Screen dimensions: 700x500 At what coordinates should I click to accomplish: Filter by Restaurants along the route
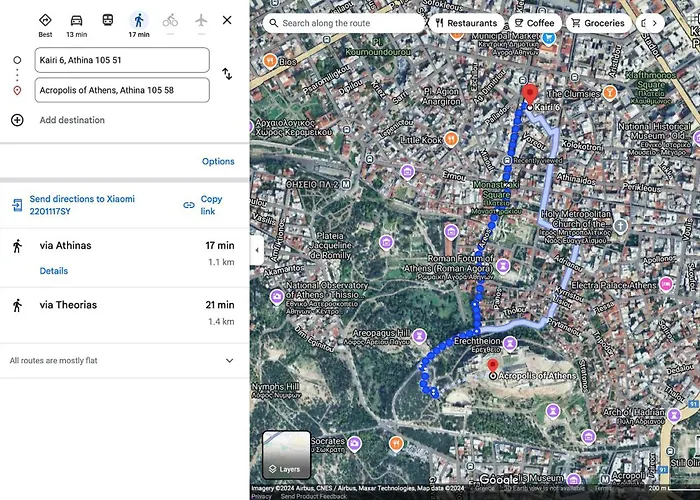(467, 23)
